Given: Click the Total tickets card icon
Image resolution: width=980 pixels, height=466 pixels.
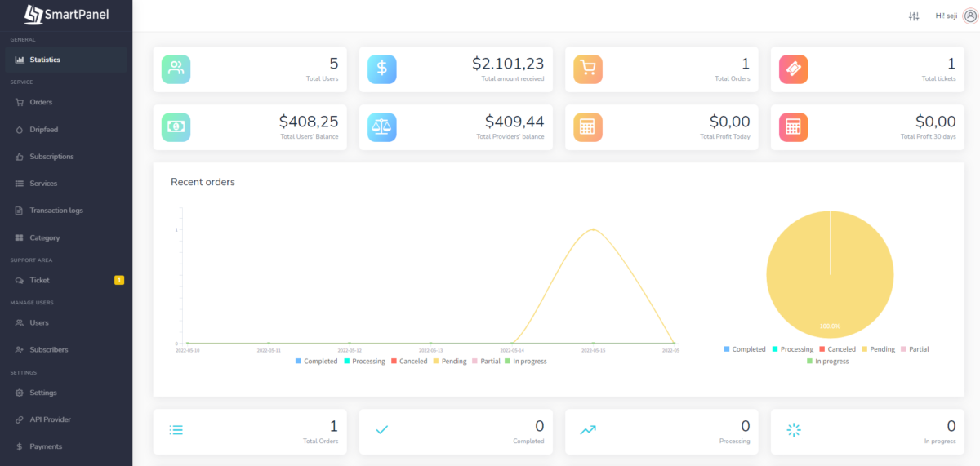Looking at the screenshot, I should 794,69.
